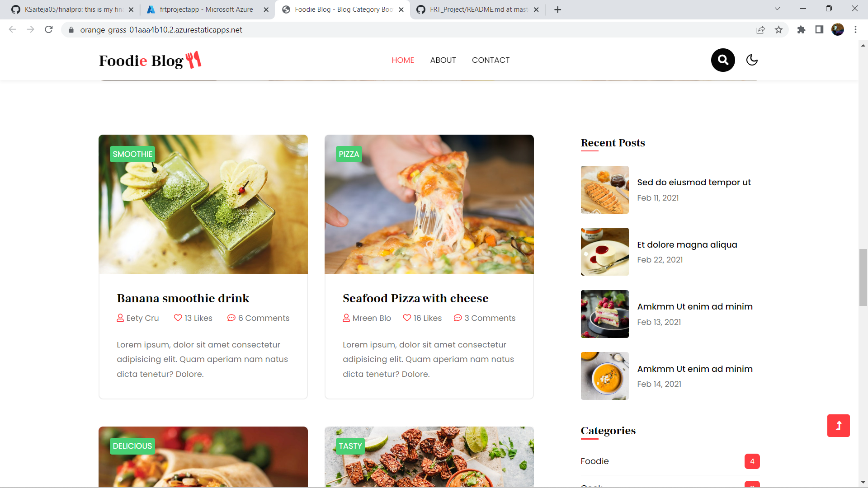Open comments bubble on Seafood Pizza post

[x=458, y=318]
